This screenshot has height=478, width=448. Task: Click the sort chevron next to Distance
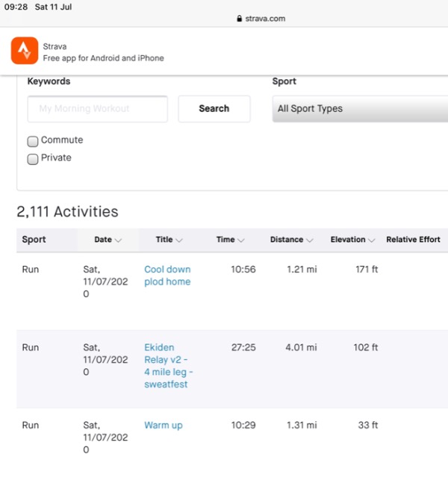point(310,240)
